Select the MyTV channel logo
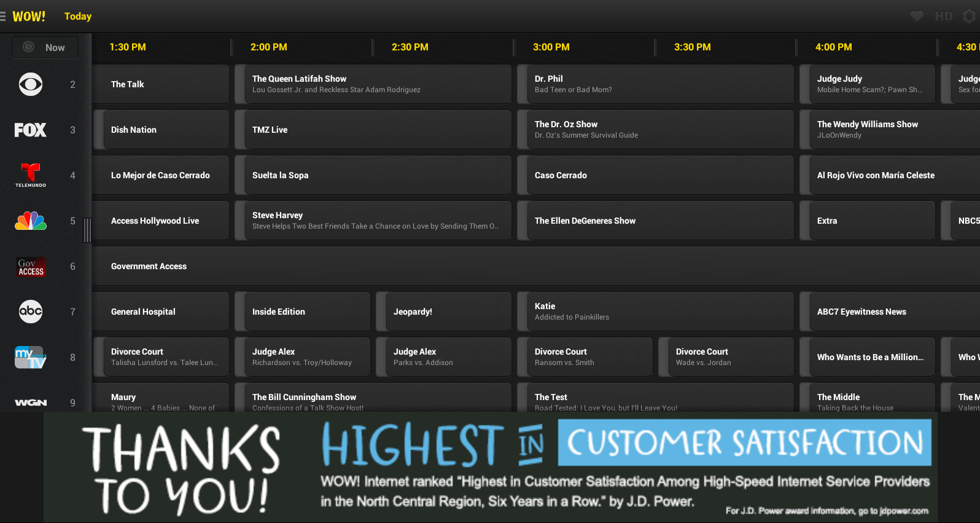Screen dimensions: 980x523 tap(31, 357)
